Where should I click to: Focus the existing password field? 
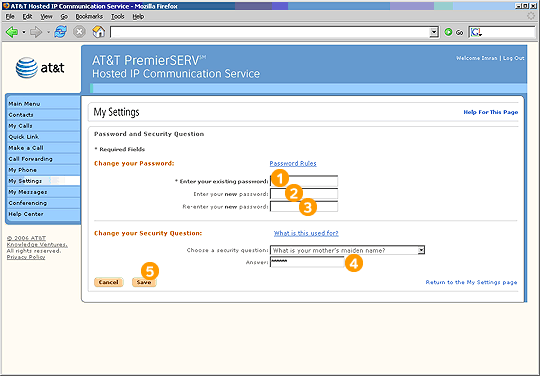(x=304, y=181)
